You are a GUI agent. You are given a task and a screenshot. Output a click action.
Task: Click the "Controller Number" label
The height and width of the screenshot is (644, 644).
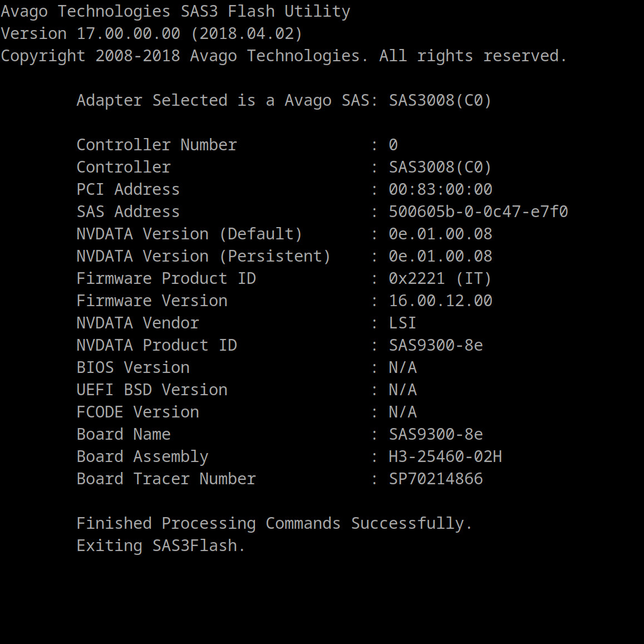pos(156,145)
